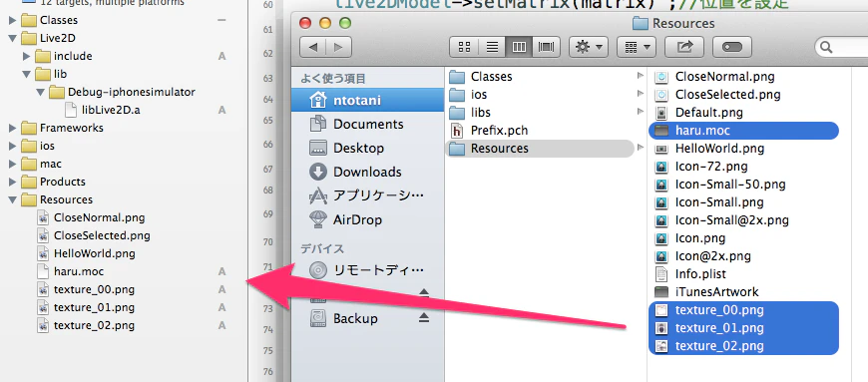Viewport: 868px width, 382px height.
Task: Click the Finder share button
Action: [684, 48]
